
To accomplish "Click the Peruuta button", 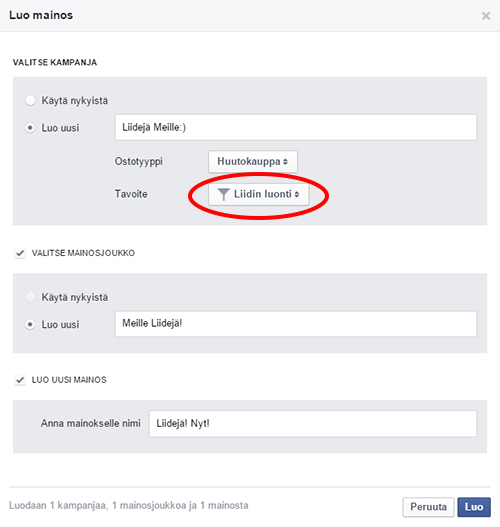I will click(428, 507).
